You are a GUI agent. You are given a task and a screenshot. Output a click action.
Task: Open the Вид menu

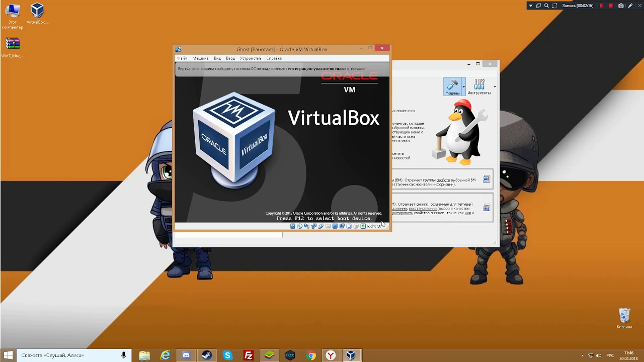217,58
